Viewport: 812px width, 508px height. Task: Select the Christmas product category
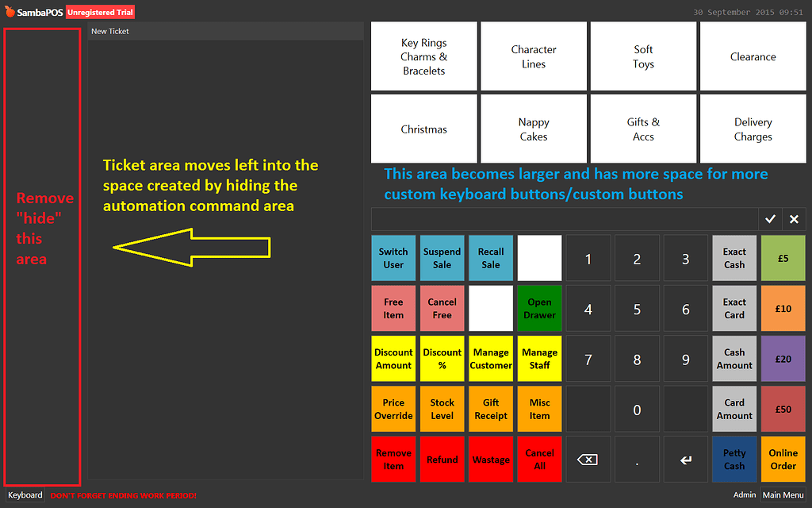point(423,129)
